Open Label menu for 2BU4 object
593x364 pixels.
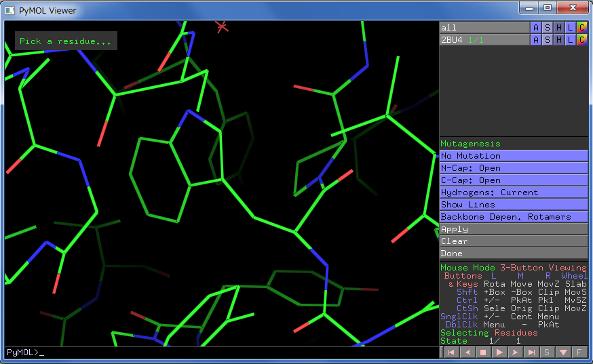(571, 40)
